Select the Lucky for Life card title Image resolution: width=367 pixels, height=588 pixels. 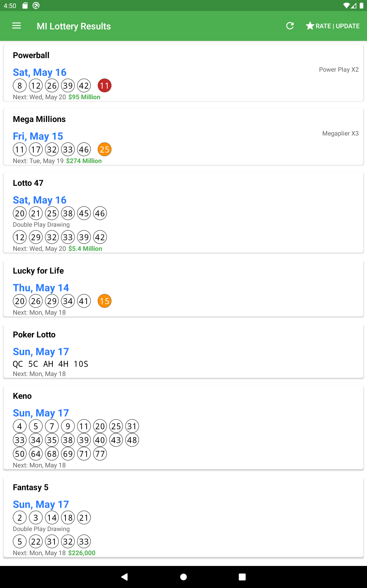38,271
